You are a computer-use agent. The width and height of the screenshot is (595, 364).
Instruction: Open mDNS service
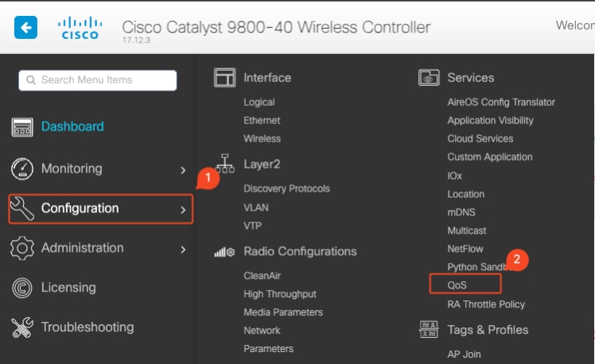[461, 212]
